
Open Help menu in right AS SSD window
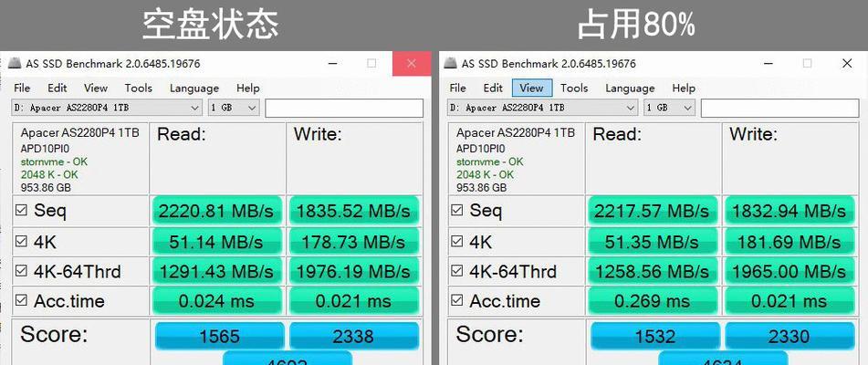[x=684, y=88]
